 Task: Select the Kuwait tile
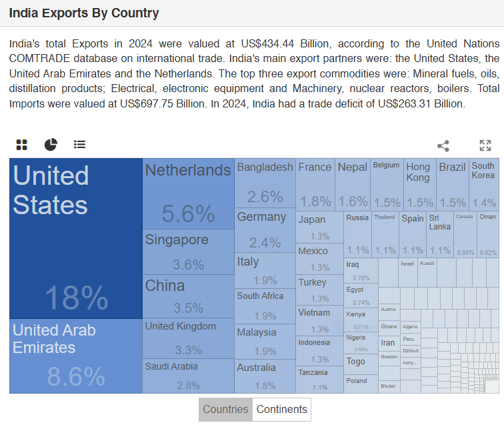coord(427,273)
